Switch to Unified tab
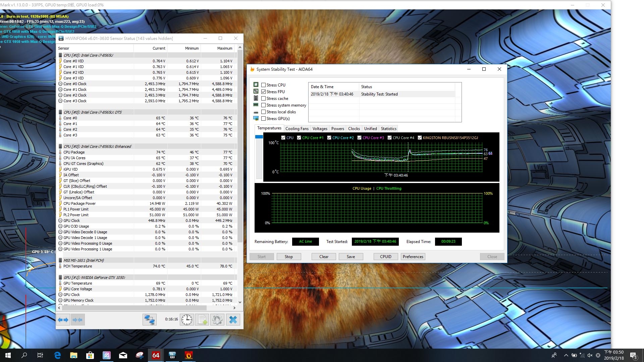Image resolution: width=644 pixels, height=362 pixels. coord(371,129)
